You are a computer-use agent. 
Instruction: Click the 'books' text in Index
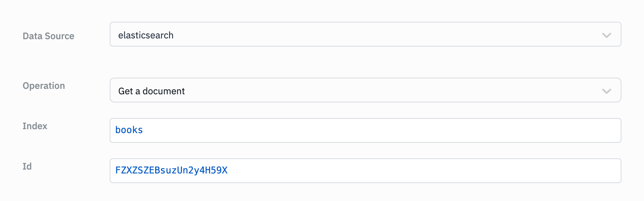point(129,130)
